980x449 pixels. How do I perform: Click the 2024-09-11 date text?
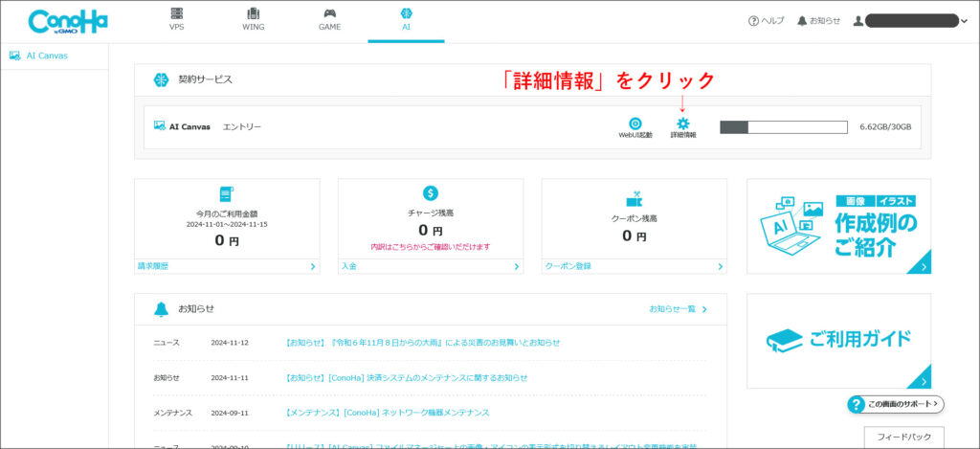click(x=230, y=413)
